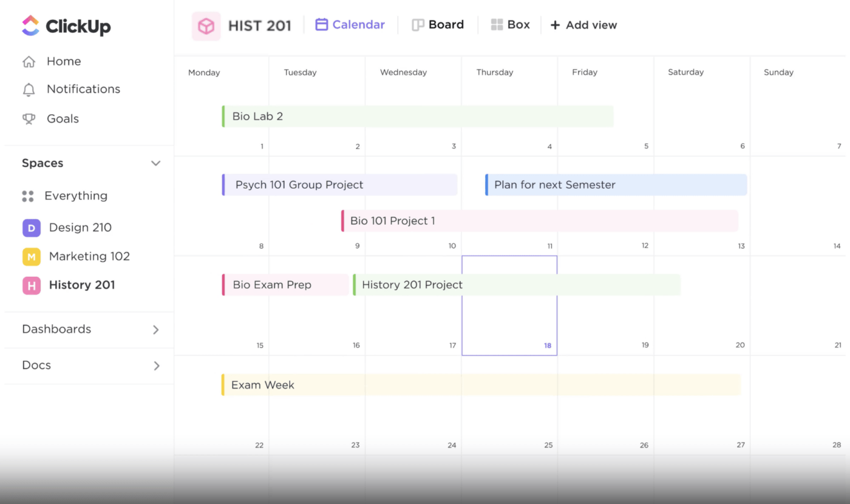Open the Exam Week event
Viewport: 850px width, 504px height.
[481, 385]
